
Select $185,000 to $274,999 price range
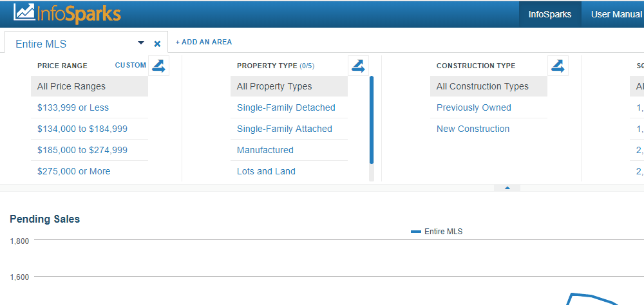coord(82,150)
